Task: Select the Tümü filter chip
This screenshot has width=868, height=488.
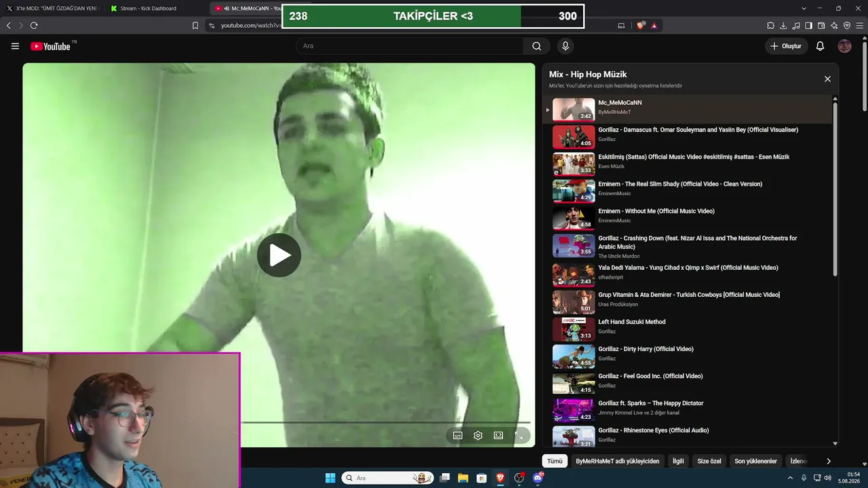Action: [555, 461]
